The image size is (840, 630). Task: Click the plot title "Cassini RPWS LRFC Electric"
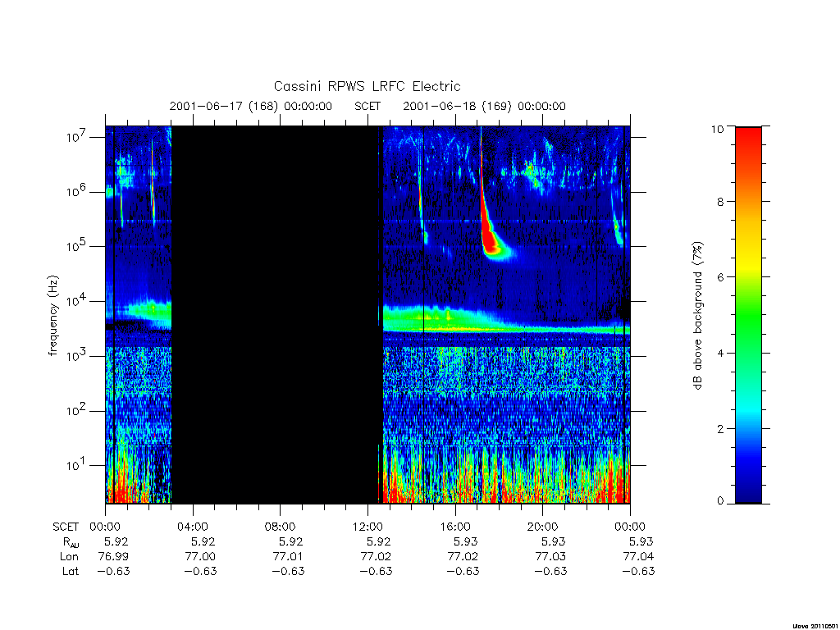pyautogui.click(x=367, y=86)
